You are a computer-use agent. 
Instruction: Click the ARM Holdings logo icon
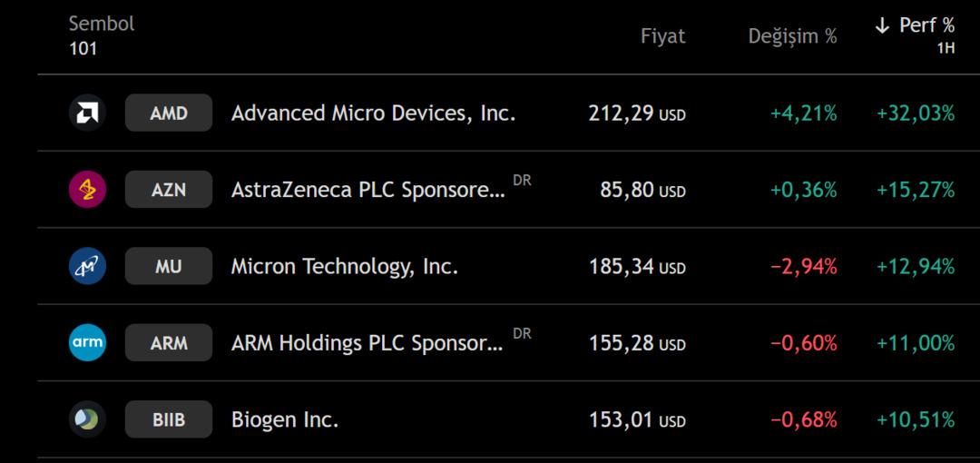[87, 343]
